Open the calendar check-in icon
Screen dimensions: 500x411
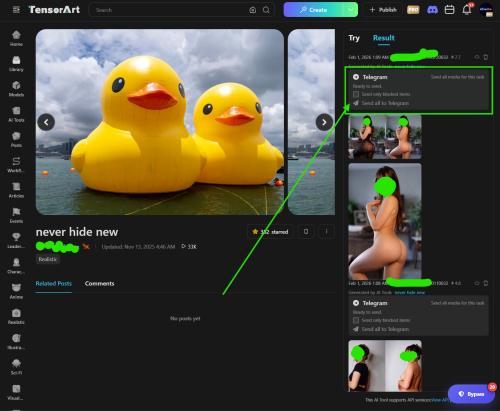coord(449,10)
